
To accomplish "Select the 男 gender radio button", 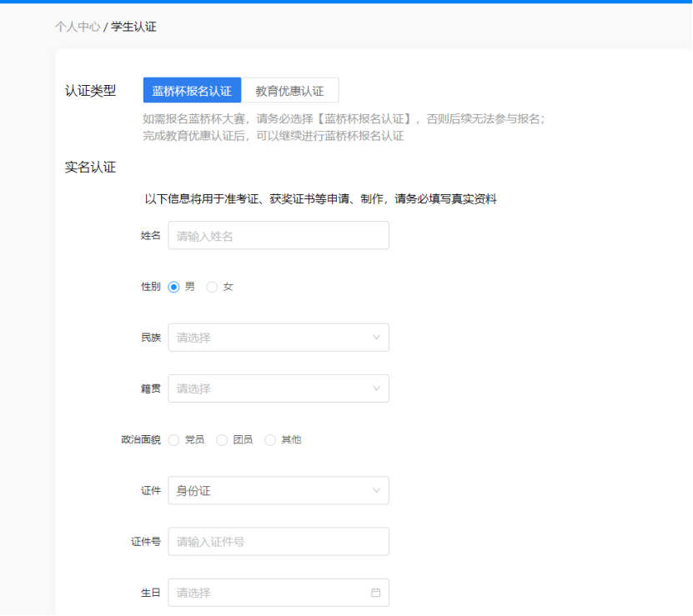I will (173, 288).
